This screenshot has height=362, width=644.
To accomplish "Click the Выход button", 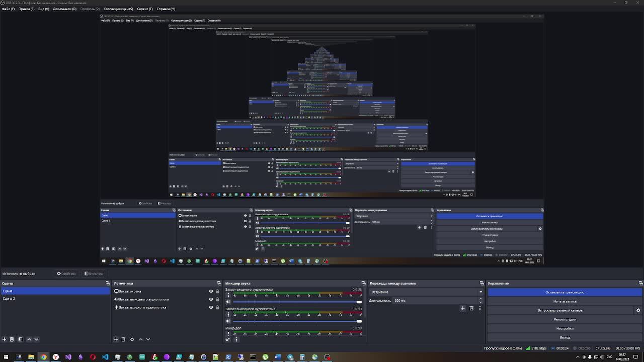I will pos(565,337).
